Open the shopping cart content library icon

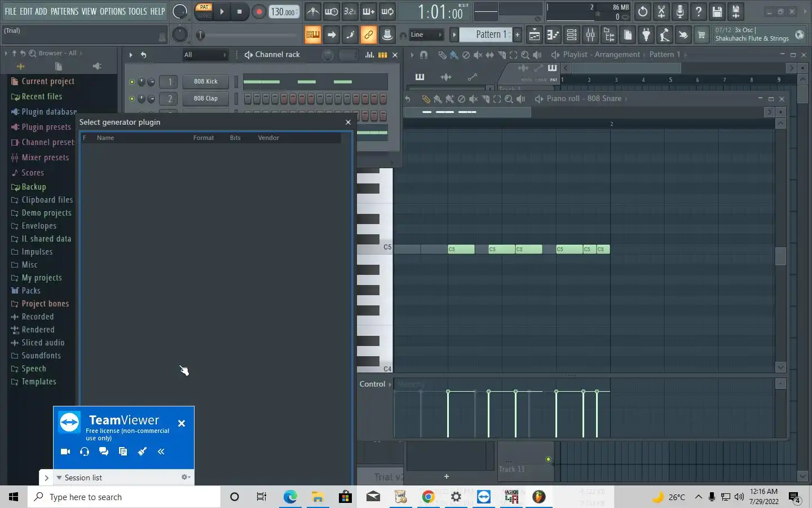coord(701,34)
